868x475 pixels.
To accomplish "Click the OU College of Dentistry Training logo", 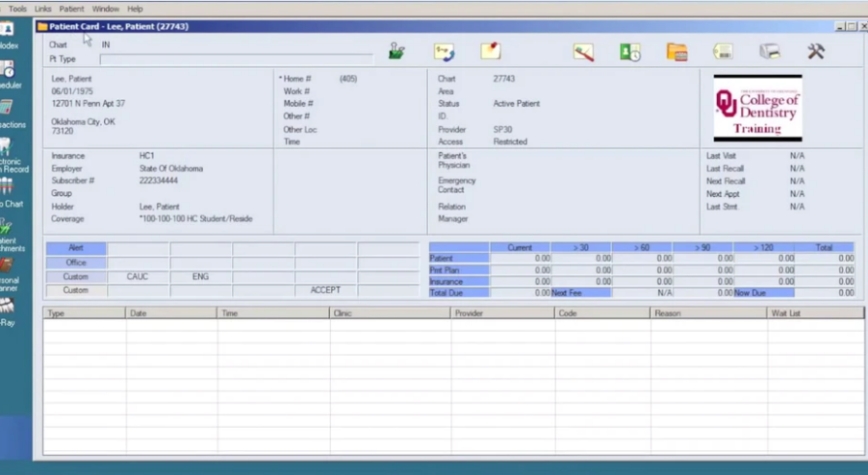I will [x=757, y=109].
